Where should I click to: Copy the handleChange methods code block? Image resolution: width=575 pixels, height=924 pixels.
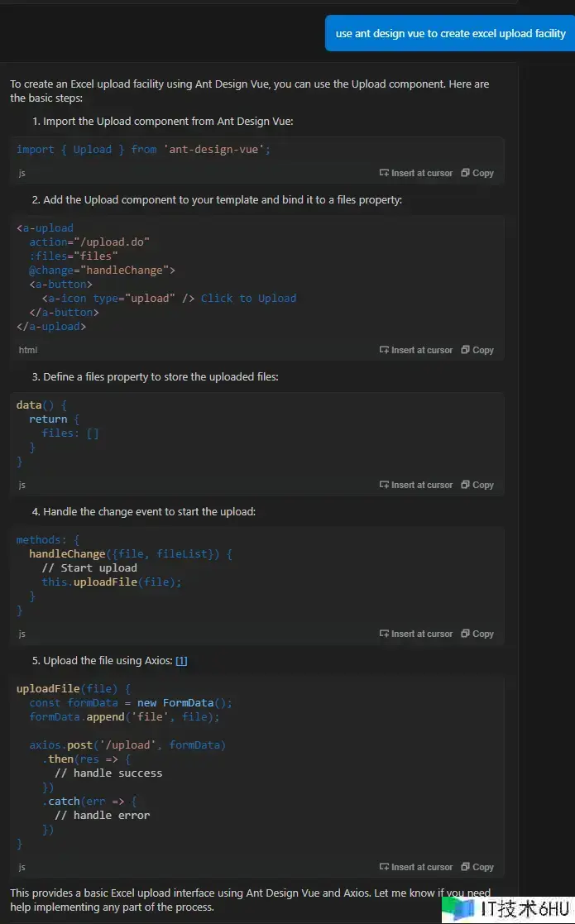click(x=477, y=634)
